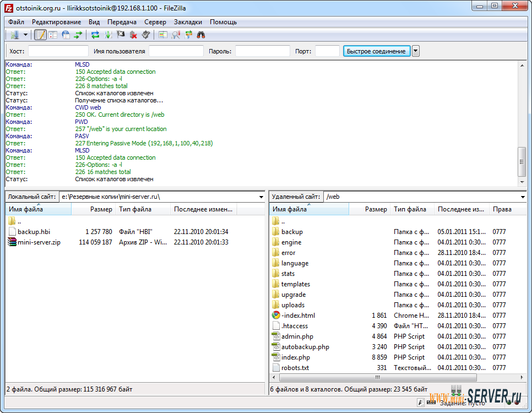The image size is (532, 413).
Task: Focus the Хост input field
Action: coord(58,51)
